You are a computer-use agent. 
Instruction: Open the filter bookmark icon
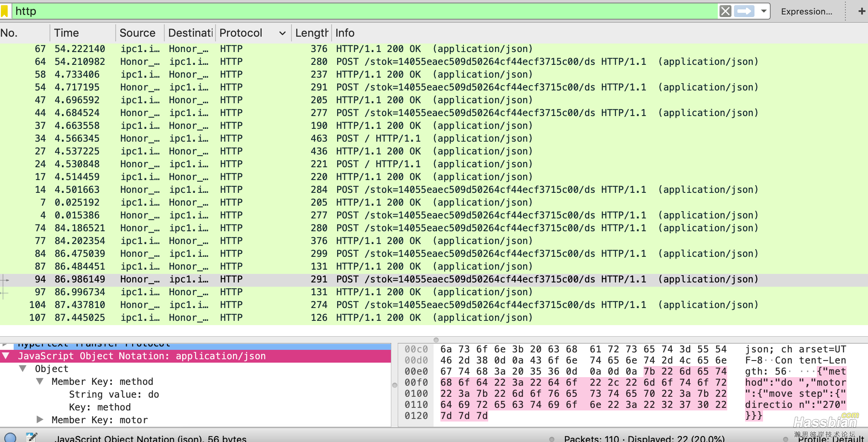click(x=5, y=11)
